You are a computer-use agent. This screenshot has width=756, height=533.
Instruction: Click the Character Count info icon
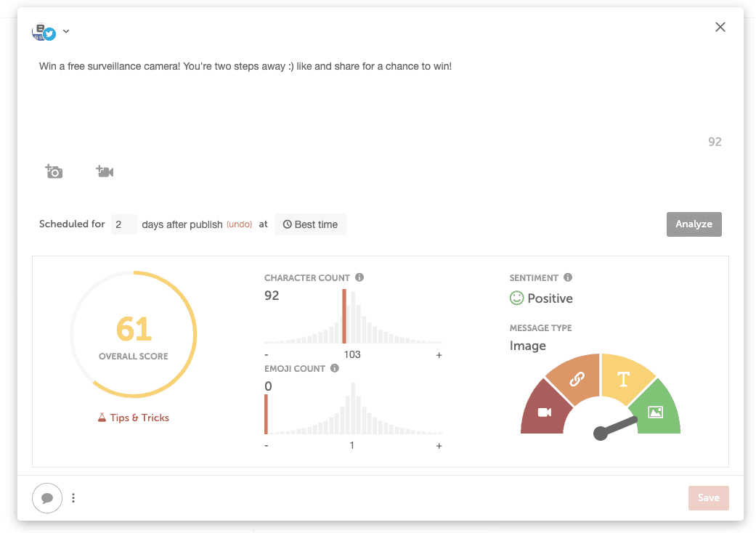coord(359,277)
